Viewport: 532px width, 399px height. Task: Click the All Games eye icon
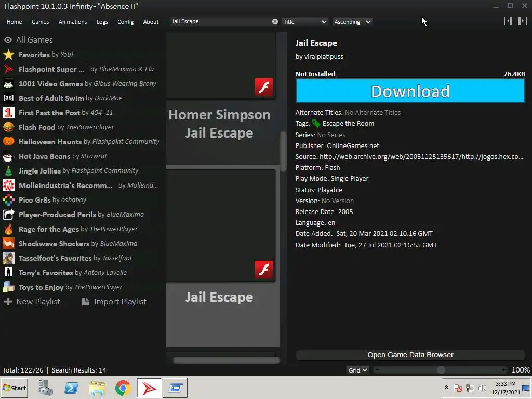8,40
